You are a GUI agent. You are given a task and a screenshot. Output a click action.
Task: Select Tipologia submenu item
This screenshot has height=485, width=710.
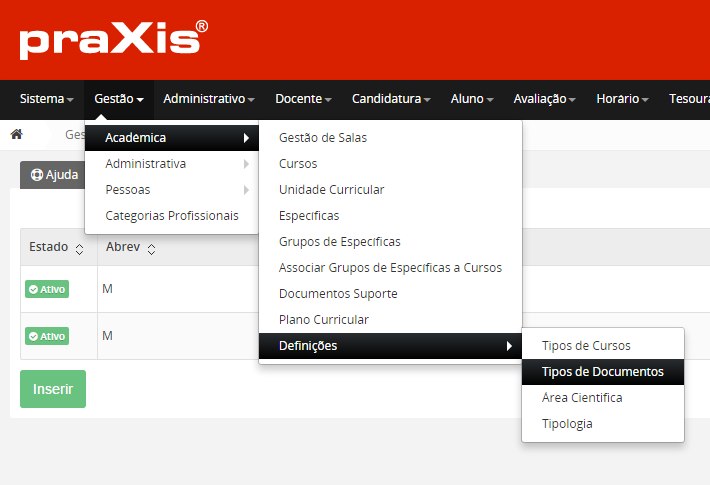coord(603,424)
